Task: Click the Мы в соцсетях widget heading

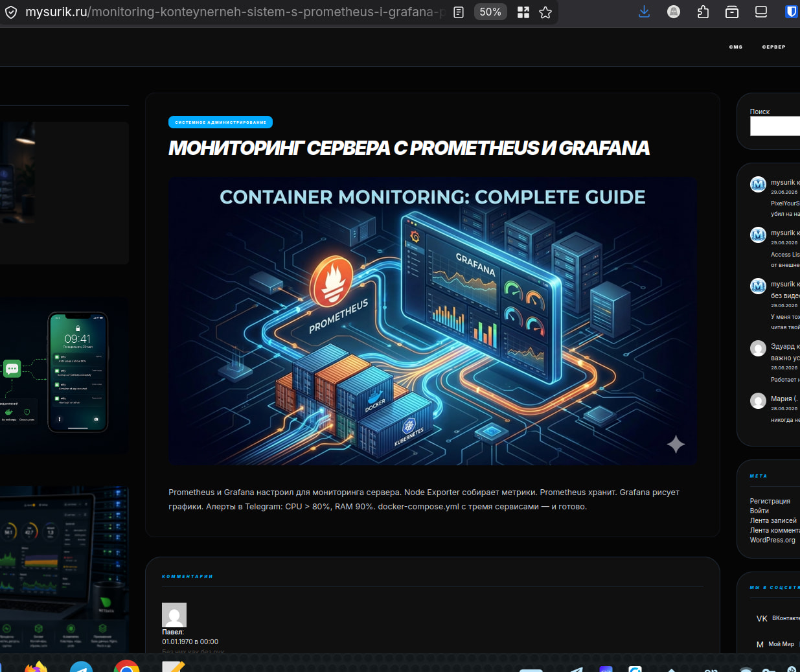Action: pyautogui.click(x=775, y=587)
